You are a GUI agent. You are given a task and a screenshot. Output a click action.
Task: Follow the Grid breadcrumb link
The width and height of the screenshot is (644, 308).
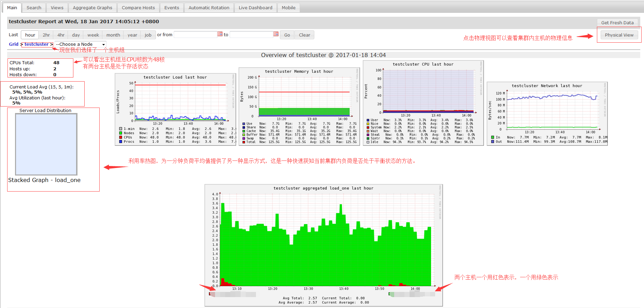click(x=14, y=44)
